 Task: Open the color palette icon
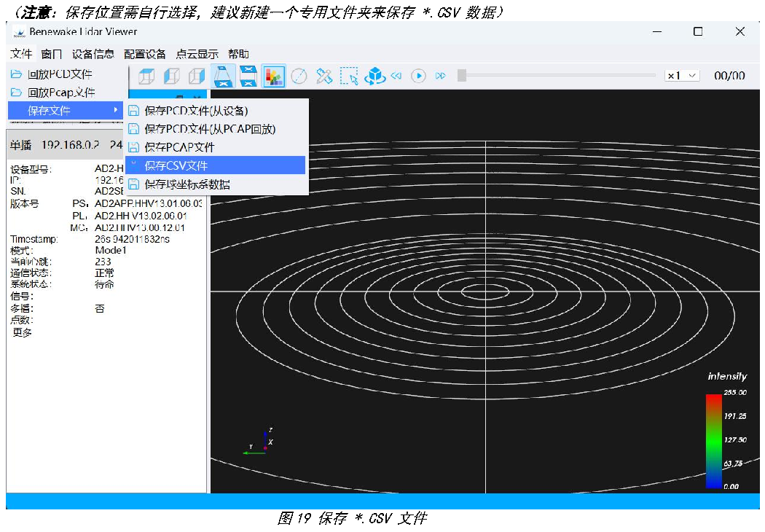pos(274,76)
